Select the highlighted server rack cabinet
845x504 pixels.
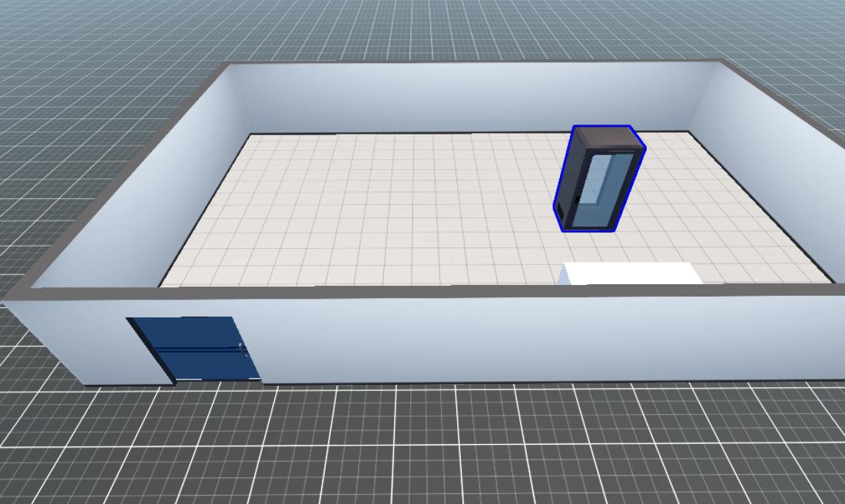click(599, 180)
